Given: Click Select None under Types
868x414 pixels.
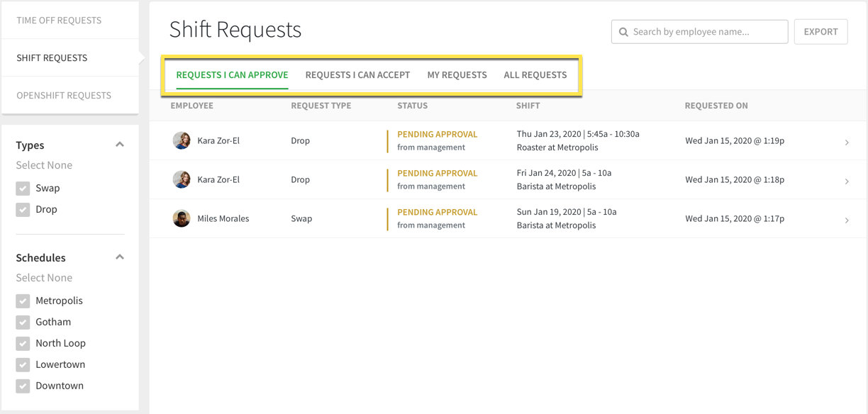Looking at the screenshot, I should click(44, 164).
